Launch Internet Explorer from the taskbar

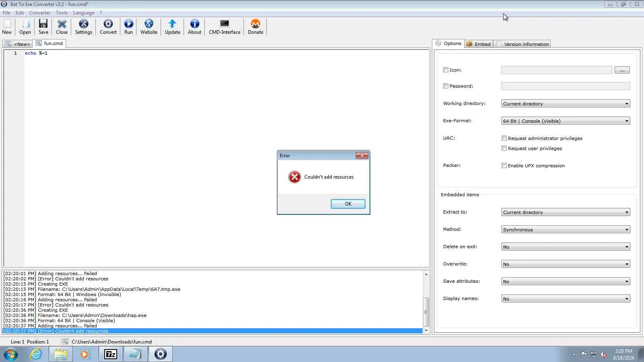tap(36, 354)
